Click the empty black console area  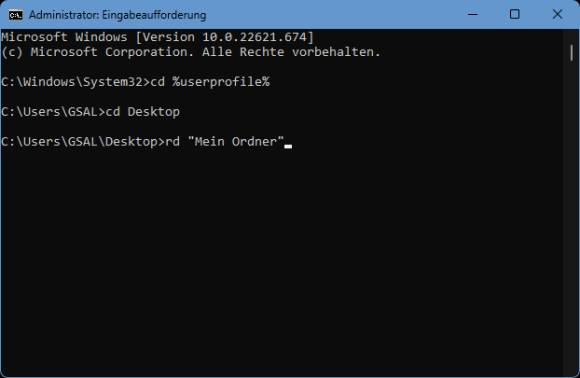coord(281,259)
